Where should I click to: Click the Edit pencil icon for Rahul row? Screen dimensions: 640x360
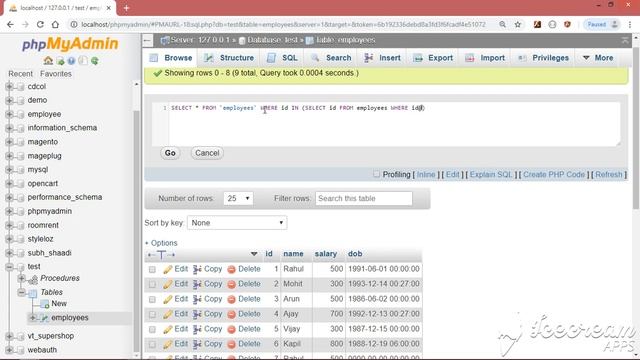pos(167,269)
